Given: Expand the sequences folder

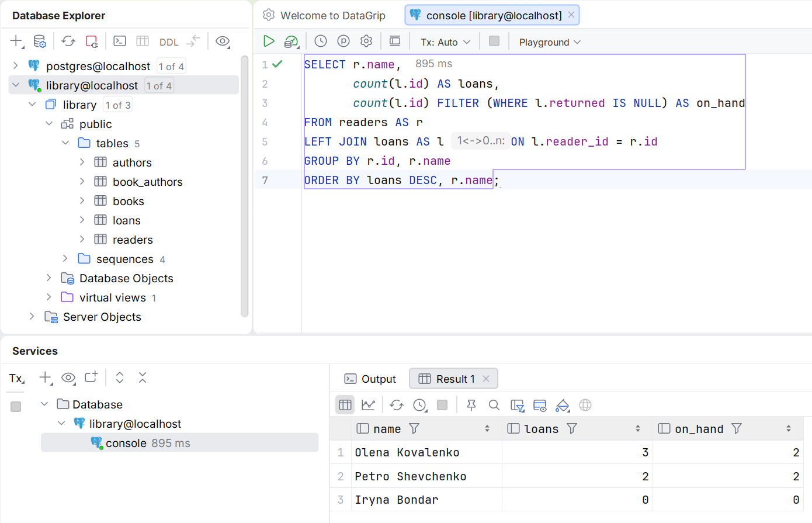Looking at the screenshot, I should [65, 258].
